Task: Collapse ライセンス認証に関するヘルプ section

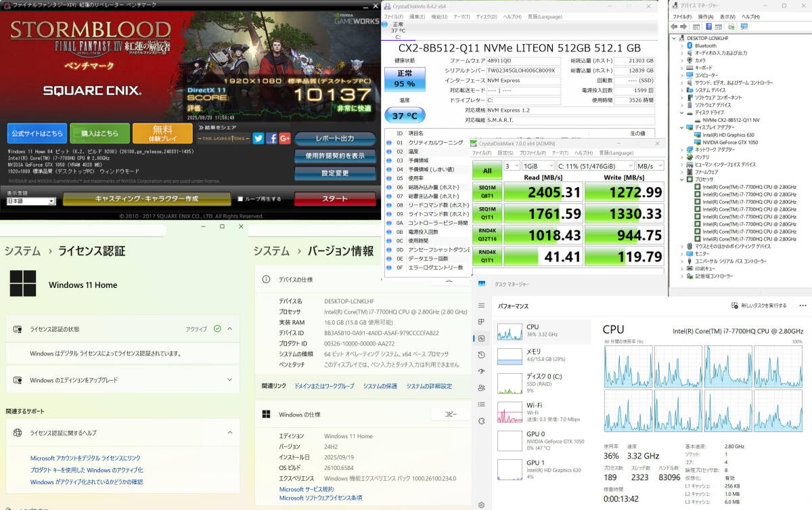Action: coord(230,432)
